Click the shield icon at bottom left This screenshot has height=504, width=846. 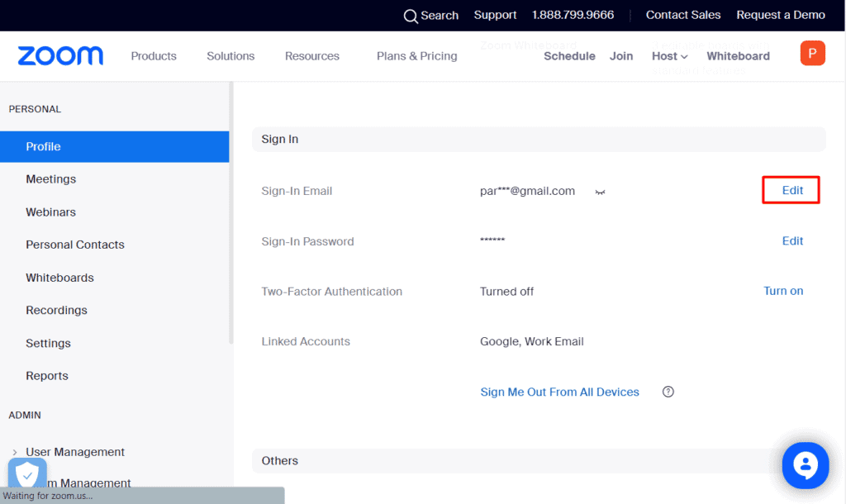tap(27, 473)
